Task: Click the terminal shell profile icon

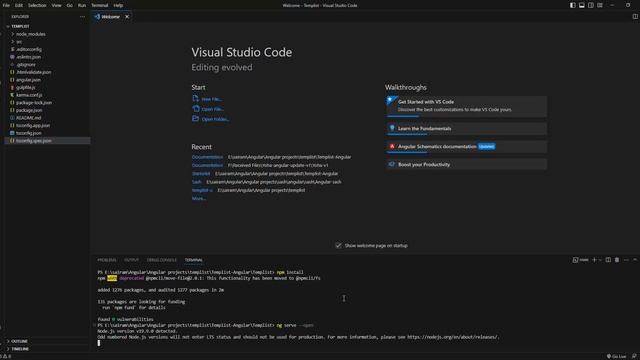Action: point(575,260)
